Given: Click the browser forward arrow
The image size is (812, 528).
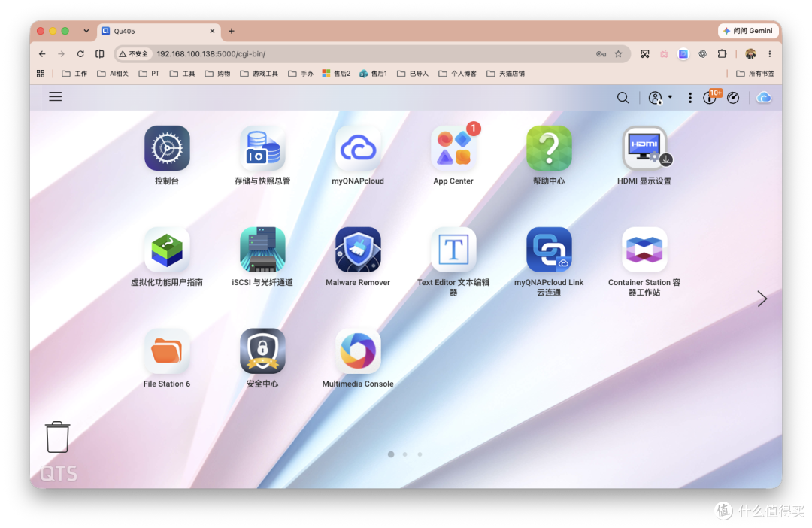Looking at the screenshot, I should (61, 54).
